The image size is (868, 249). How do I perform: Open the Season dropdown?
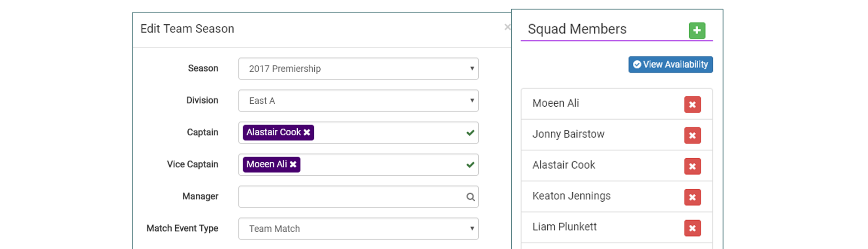point(358,69)
